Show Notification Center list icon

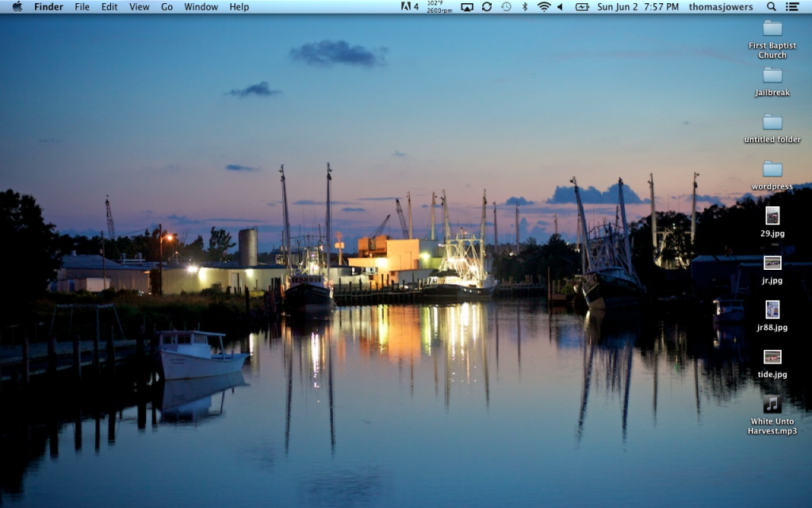791,6
